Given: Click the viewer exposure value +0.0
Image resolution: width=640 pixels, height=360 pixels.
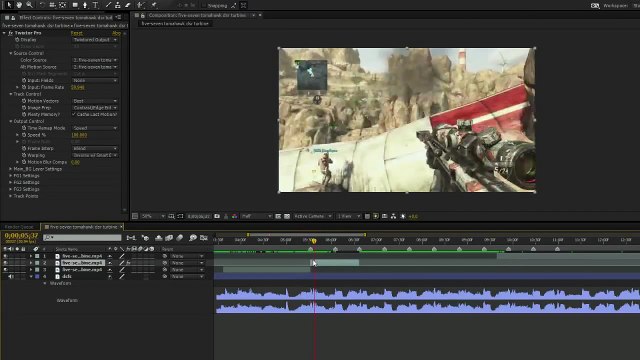Looking at the screenshot, I should (x=413, y=216).
